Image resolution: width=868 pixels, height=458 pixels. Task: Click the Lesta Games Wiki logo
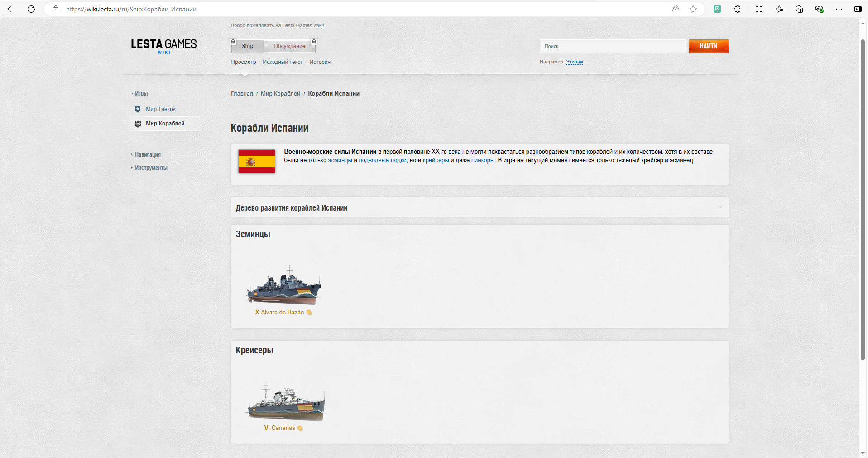click(164, 46)
